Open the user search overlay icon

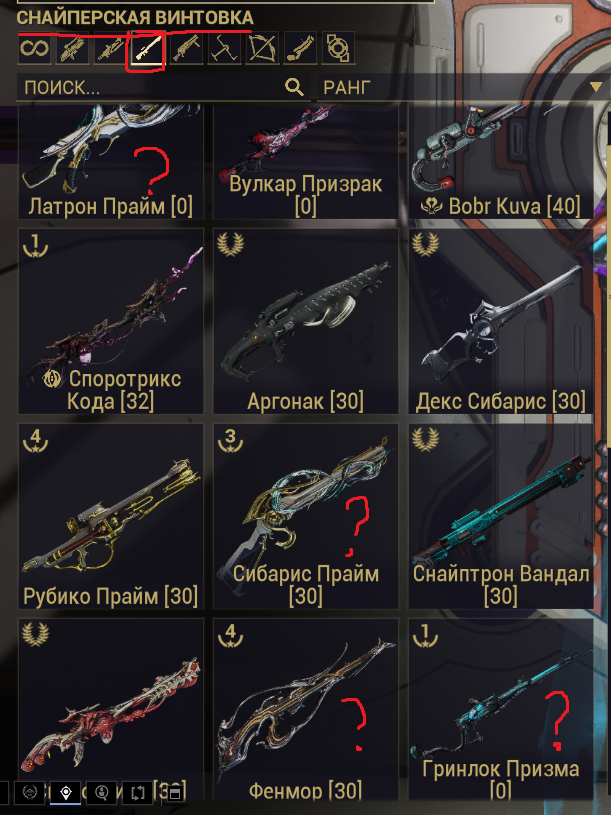102,793
